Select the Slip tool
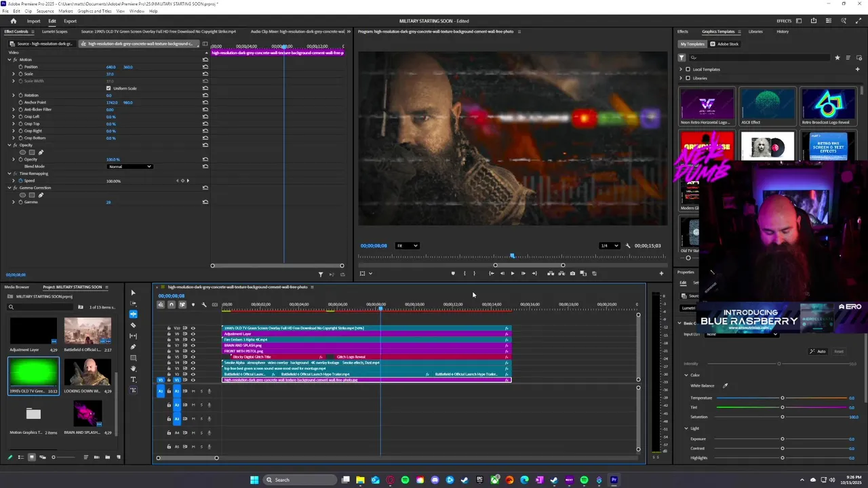 [x=133, y=336]
